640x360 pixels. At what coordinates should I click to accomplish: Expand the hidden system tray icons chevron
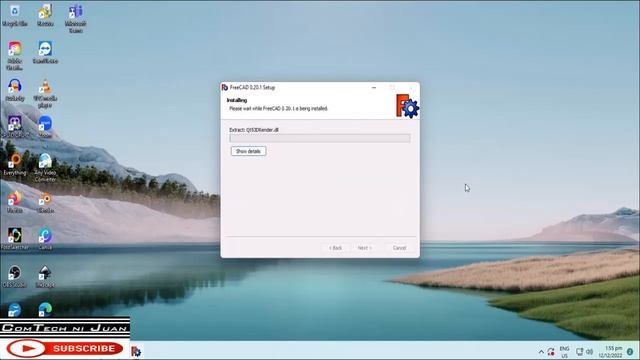(541, 352)
